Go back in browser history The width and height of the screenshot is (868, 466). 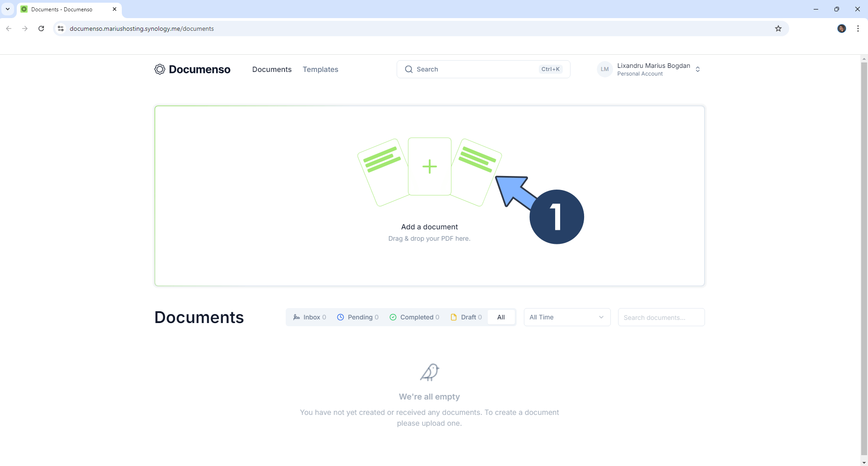(9, 29)
